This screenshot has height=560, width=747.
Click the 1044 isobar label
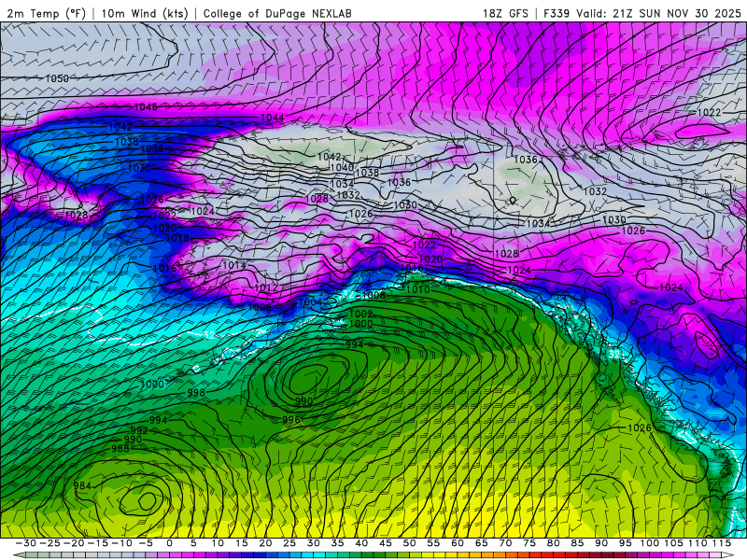point(273,118)
